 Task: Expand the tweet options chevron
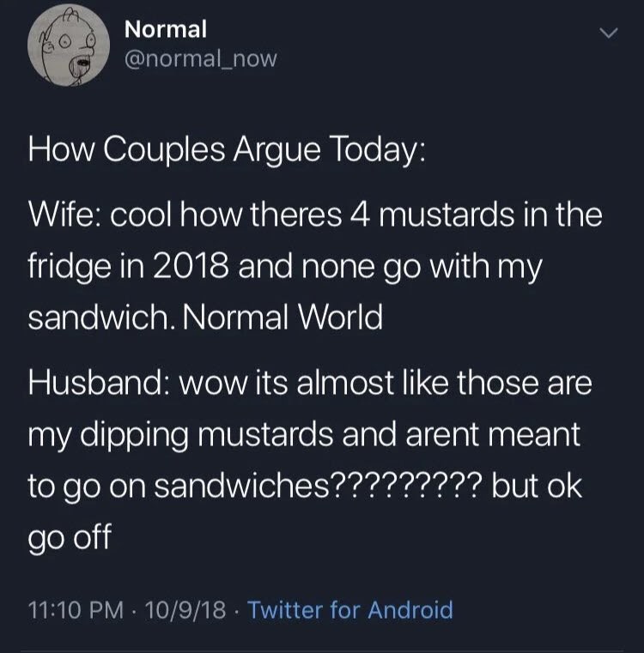tap(607, 33)
